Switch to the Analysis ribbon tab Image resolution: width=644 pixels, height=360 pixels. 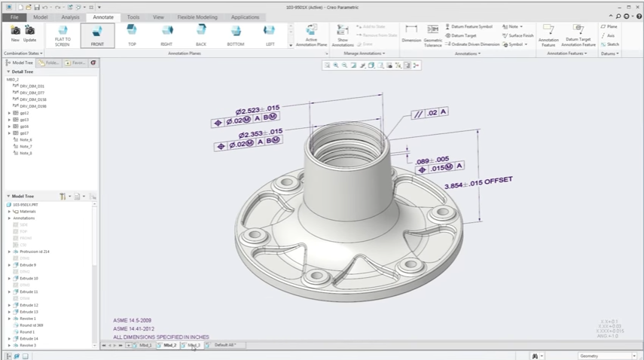(x=70, y=17)
